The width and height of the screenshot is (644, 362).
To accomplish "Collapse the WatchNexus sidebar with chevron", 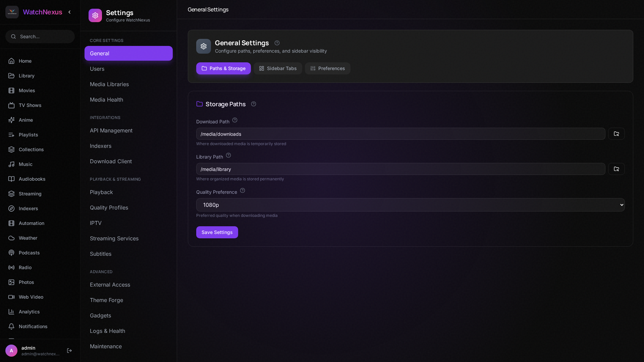I will click(70, 12).
